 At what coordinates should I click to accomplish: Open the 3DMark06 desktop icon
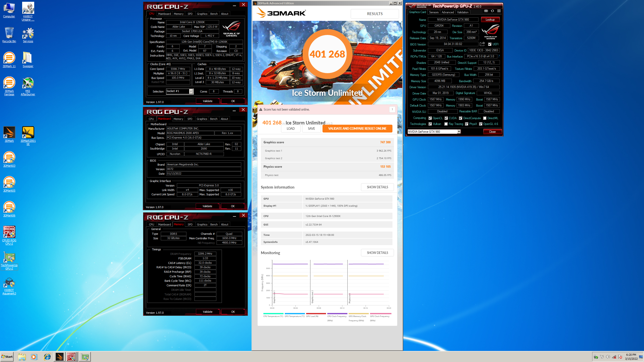9,209
